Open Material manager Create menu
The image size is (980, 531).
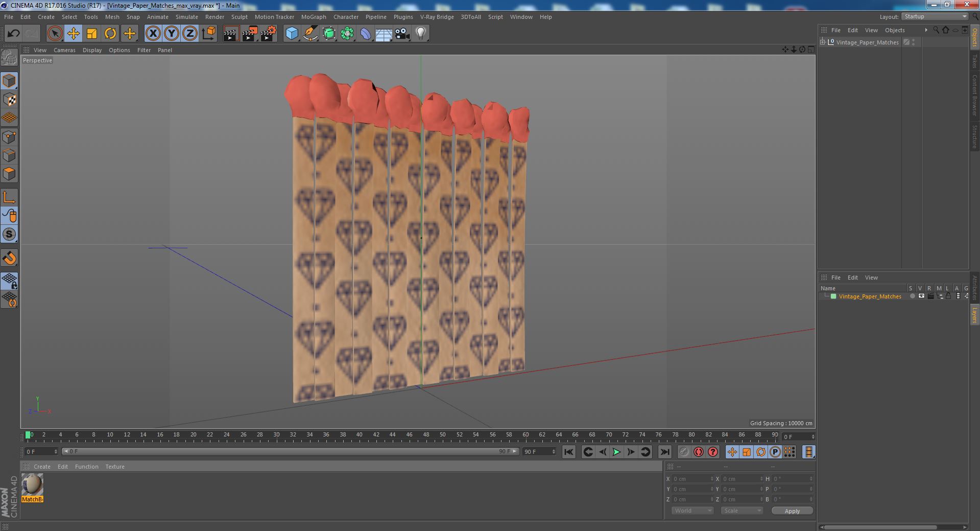(x=42, y=467)
